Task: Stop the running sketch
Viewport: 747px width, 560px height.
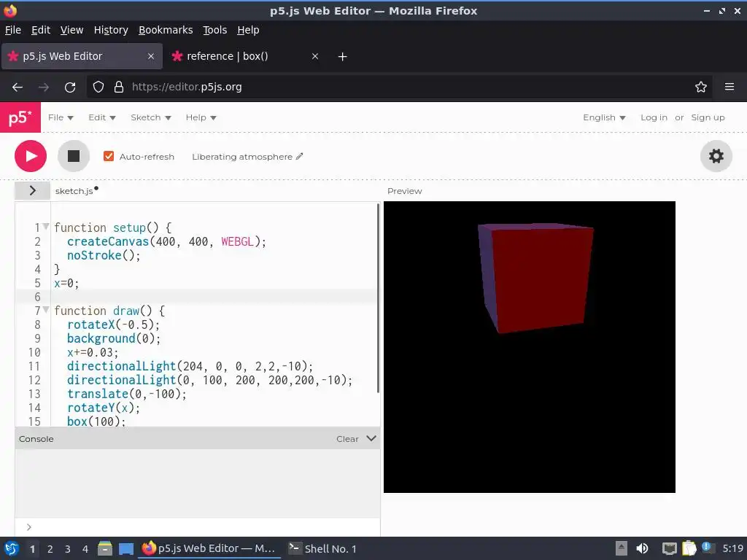Action: pyautogui.click(x=74, y=156)
